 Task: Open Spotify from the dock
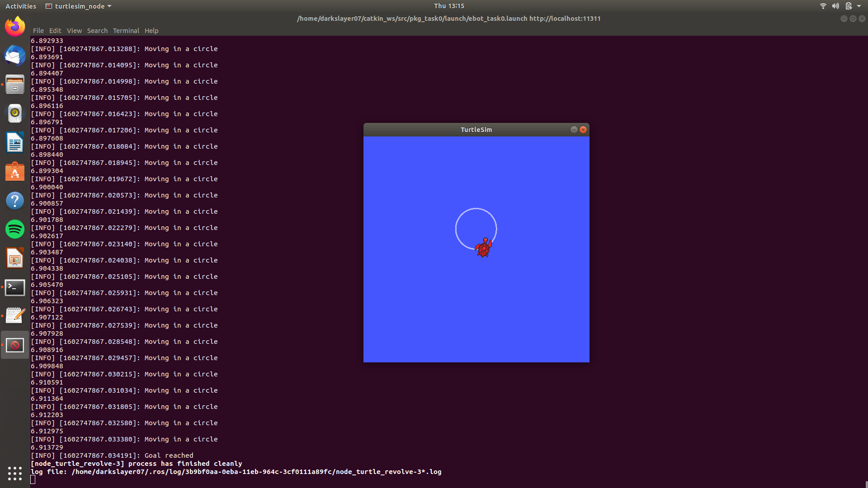pos(14,229)
